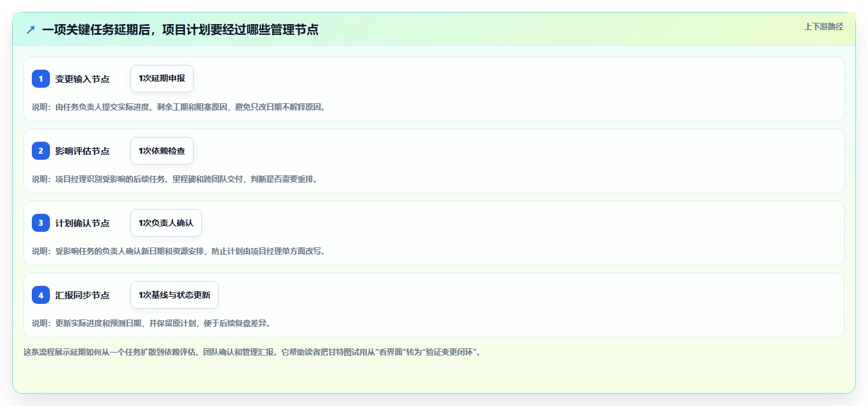Click the step 1 number badge
The height and width of the screenshot is (406, 868).
coord(41,79)
